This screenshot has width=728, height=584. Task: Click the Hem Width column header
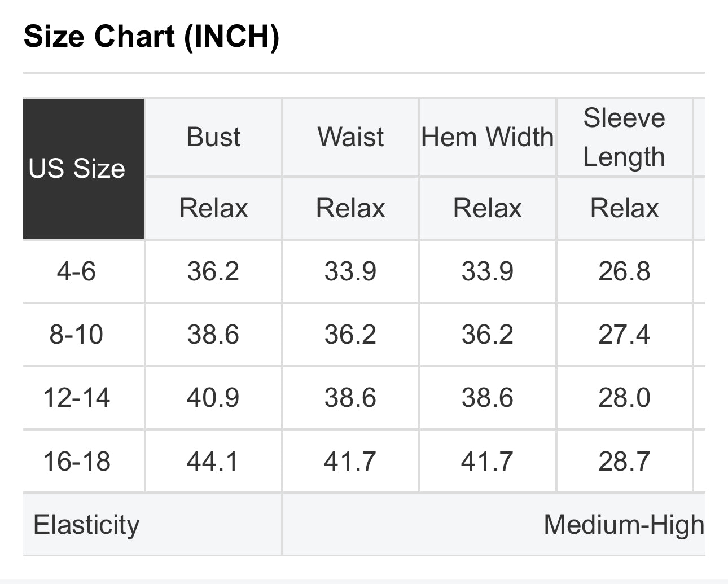click(488, 137)
